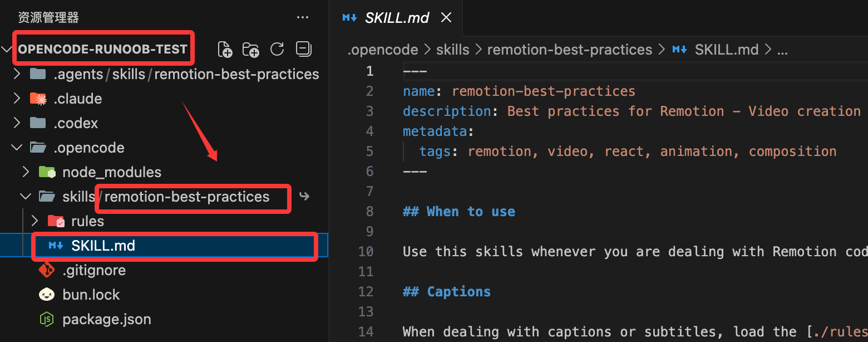Viewport: 868px width, 342px height.
Task: Open bun.lock in the explorer
Action: coord(91,295)
